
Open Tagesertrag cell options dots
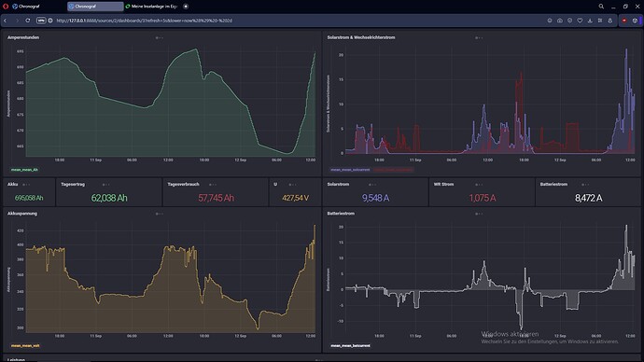106,185
